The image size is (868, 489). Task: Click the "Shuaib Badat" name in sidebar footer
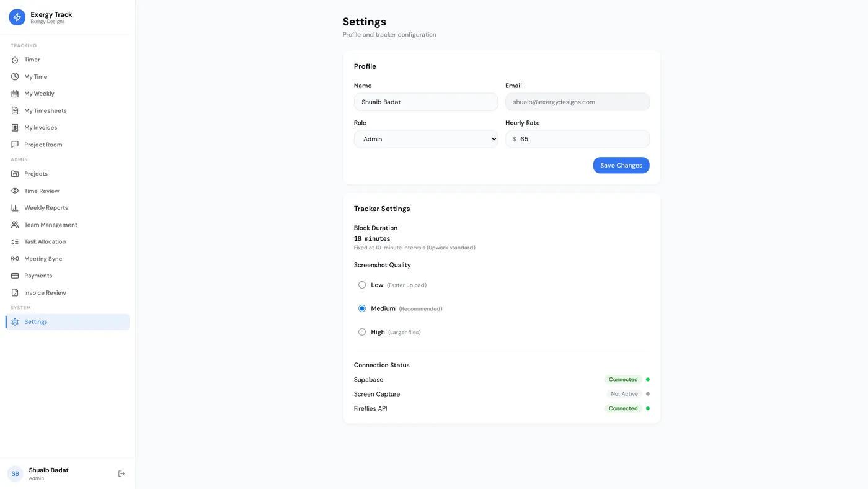click(49, 470)
